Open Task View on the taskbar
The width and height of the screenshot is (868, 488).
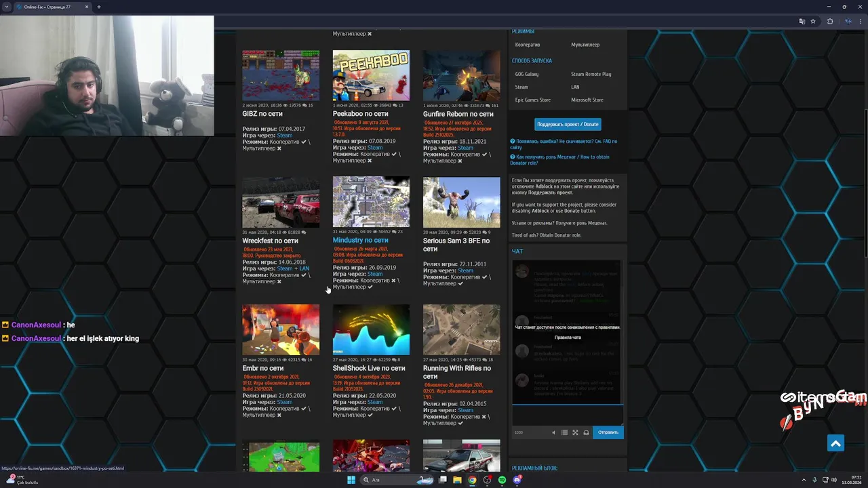pos(442,480)
